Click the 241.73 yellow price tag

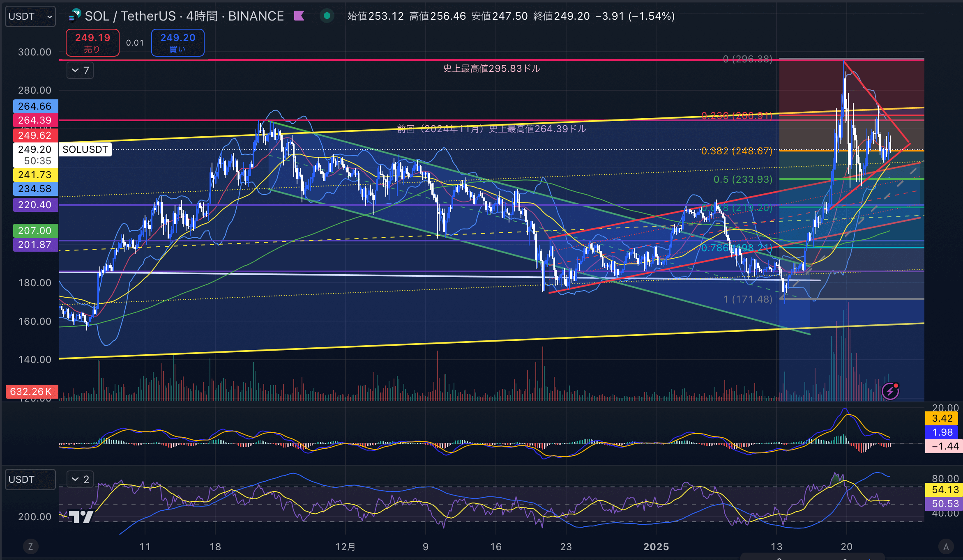pyautogui.click(x=35, y=175)
